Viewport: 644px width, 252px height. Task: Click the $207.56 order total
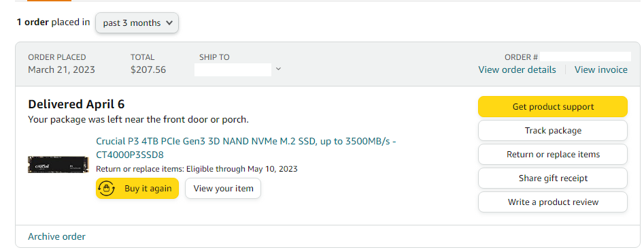(x=148, y=69)
